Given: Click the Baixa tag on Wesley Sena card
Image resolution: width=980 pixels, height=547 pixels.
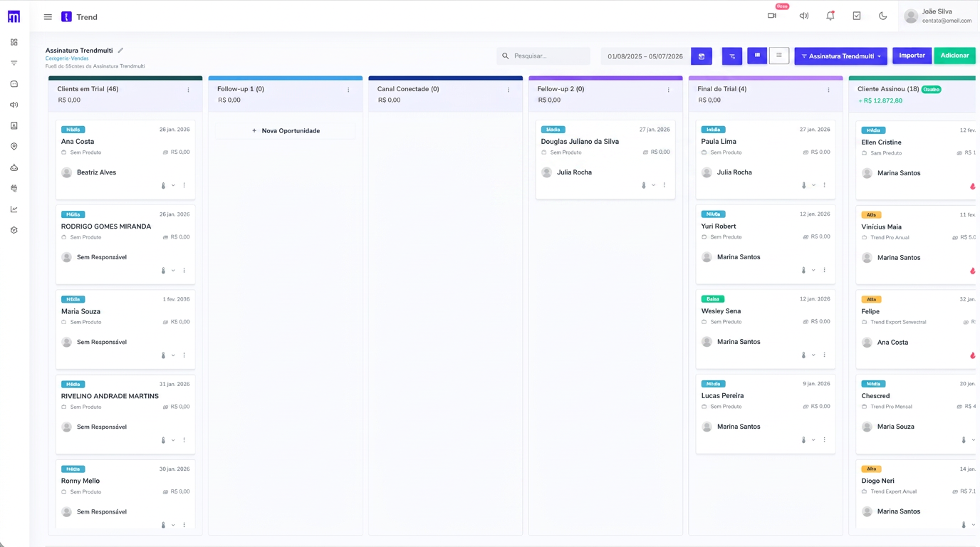Looking at the screenshot, I should 712,299.
